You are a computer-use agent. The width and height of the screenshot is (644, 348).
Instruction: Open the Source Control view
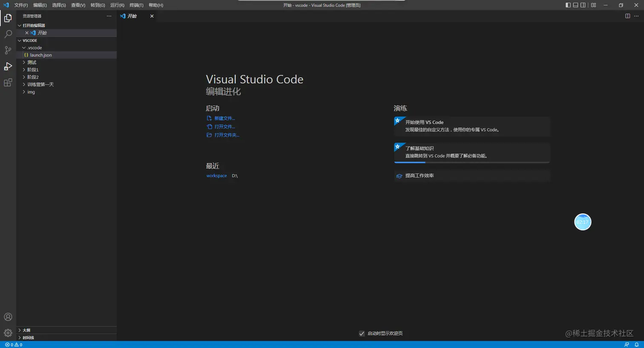tap(8, 50)
